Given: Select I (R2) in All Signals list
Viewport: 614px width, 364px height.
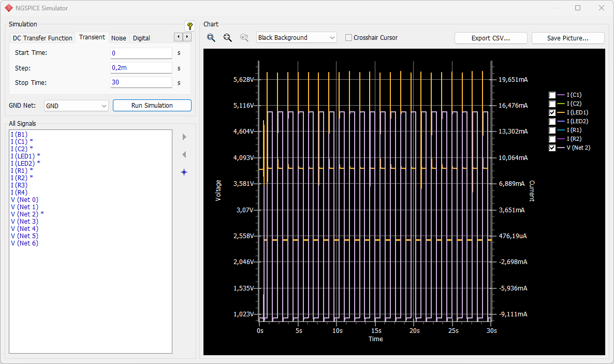Looking at the screenshot, I should [x=22, y=178].
